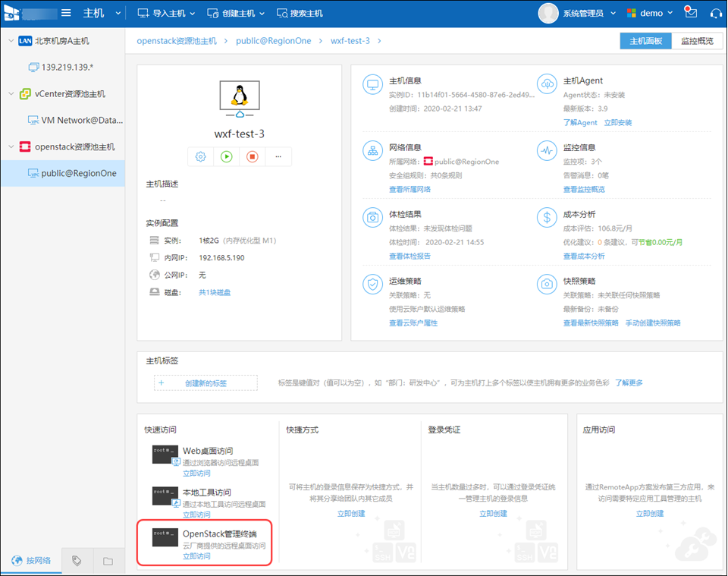Click 创建新的标签 add tag button
The width and height of the screenshot is (728, 576).
coord(206,382)
